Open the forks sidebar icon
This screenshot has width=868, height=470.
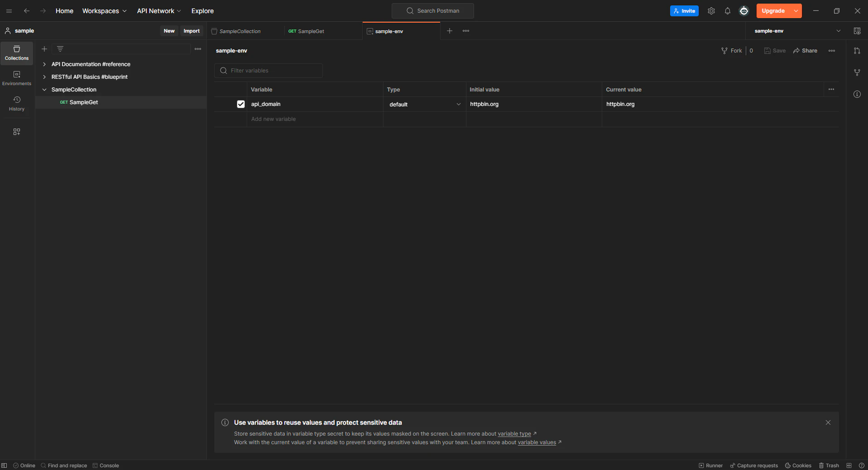[857, 72]
